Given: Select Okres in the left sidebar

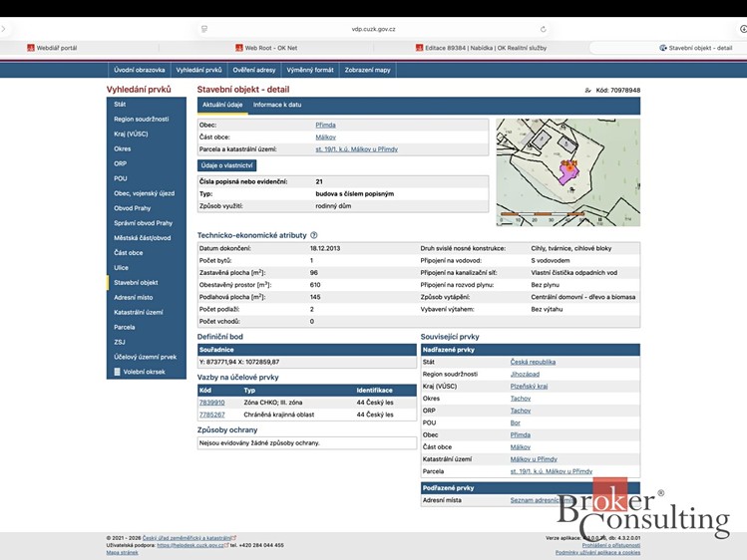Looking at the screenshot, I should point(147,148).
